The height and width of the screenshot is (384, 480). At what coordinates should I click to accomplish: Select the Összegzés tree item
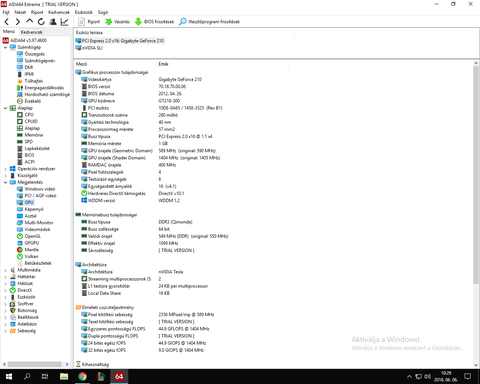[34, 54]
